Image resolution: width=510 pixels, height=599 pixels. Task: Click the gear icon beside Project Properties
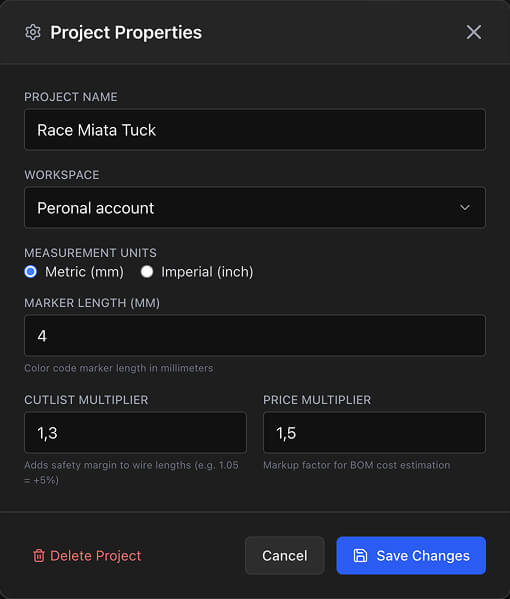click(33, 32)
